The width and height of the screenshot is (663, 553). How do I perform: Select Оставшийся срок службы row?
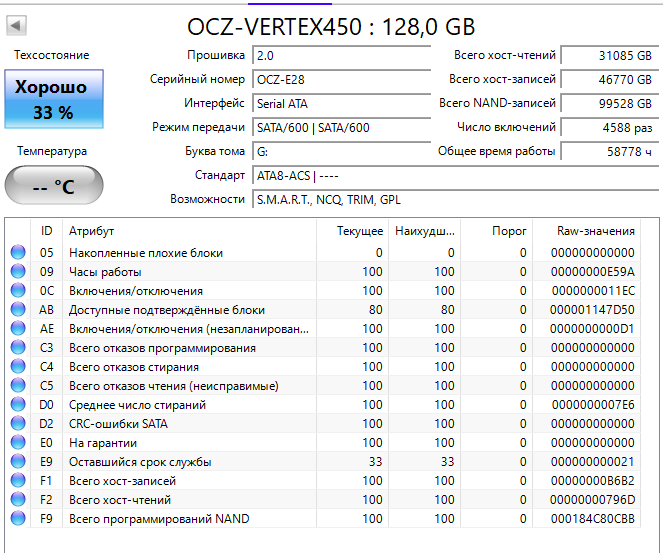click(323, 462)
